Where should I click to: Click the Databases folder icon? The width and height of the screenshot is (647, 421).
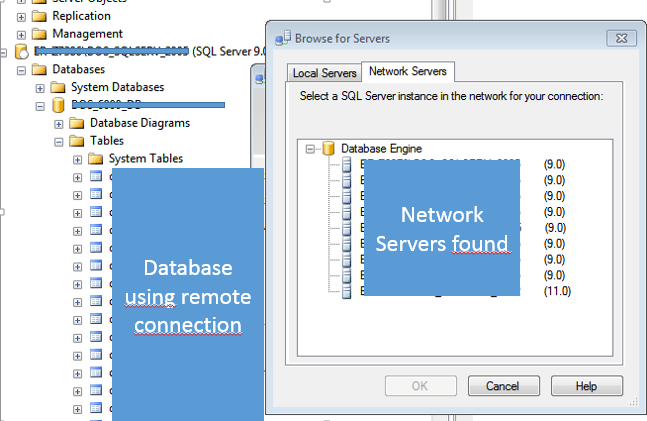coord(38,70)
